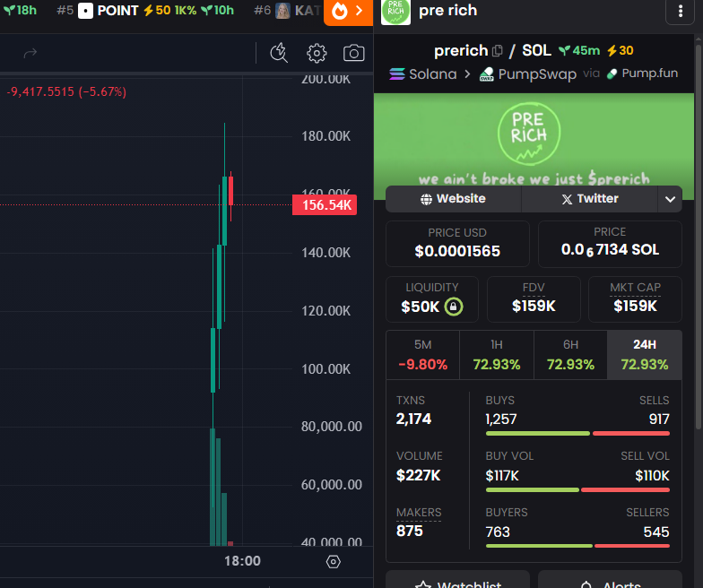
Task: Click the VOLUME $227K value
Action: tap(418, 475)
